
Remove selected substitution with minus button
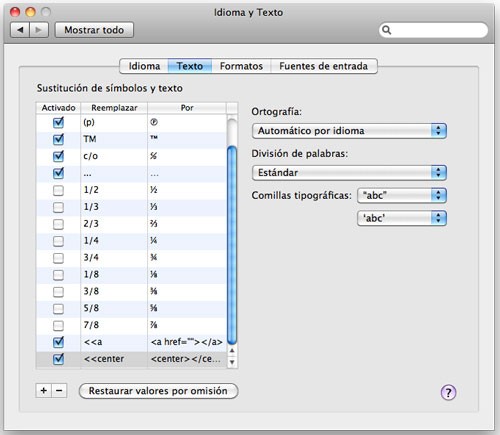click(x=59, y=390)
